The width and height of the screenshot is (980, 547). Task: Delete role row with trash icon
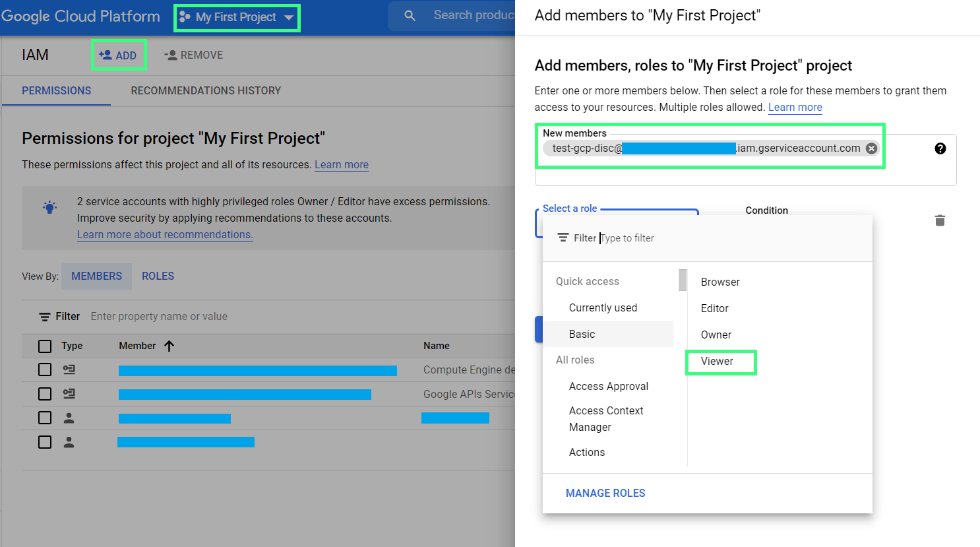coord(940,220)
